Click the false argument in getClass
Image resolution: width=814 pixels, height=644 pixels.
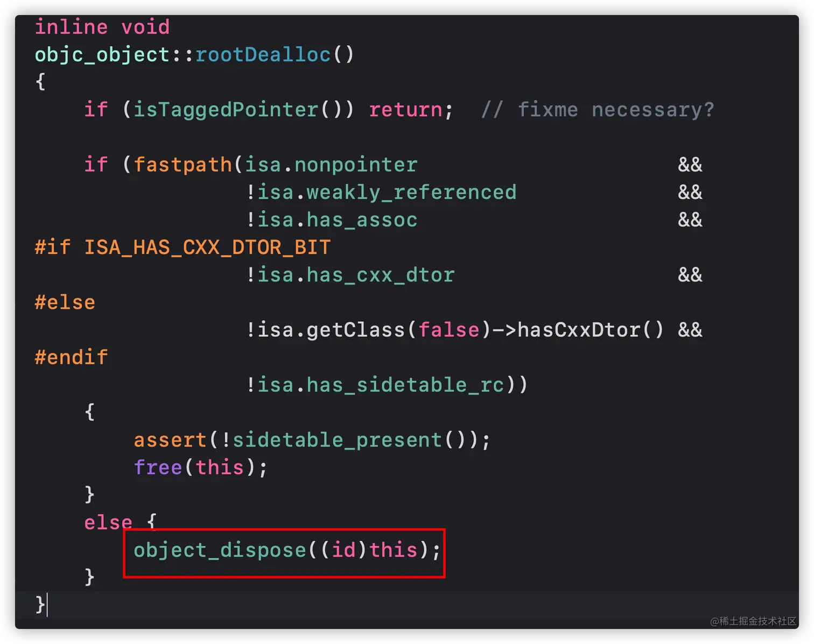point(449,330)
